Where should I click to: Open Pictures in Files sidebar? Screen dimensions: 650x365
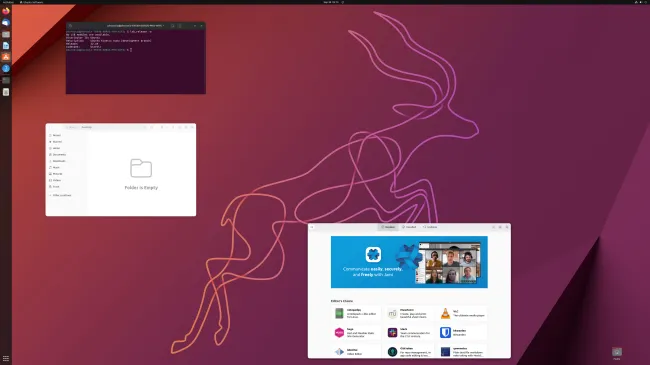56,174
